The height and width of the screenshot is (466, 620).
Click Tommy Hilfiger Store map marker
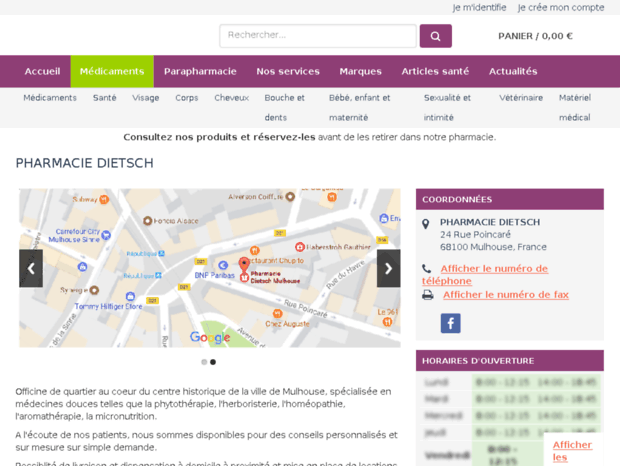point(130,296)
